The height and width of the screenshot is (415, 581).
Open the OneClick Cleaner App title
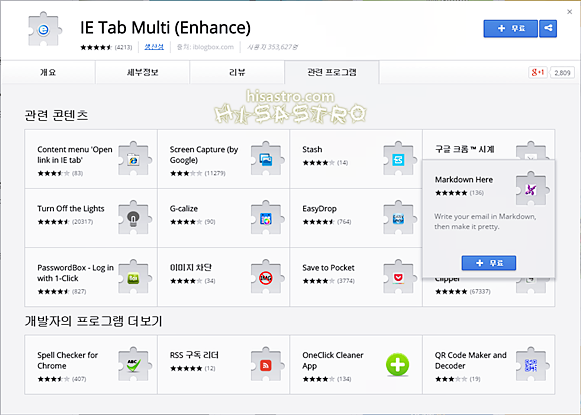[333, 360]
